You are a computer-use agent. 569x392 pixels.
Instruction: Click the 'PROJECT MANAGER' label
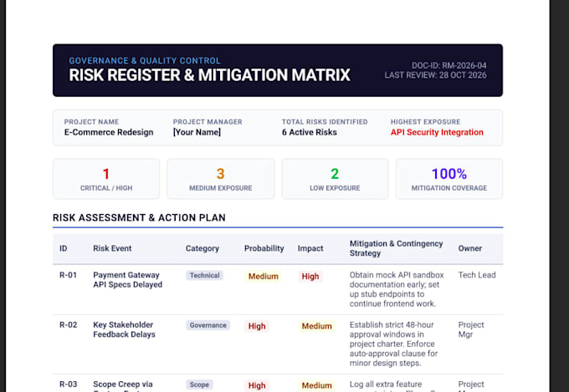[208, 122]
